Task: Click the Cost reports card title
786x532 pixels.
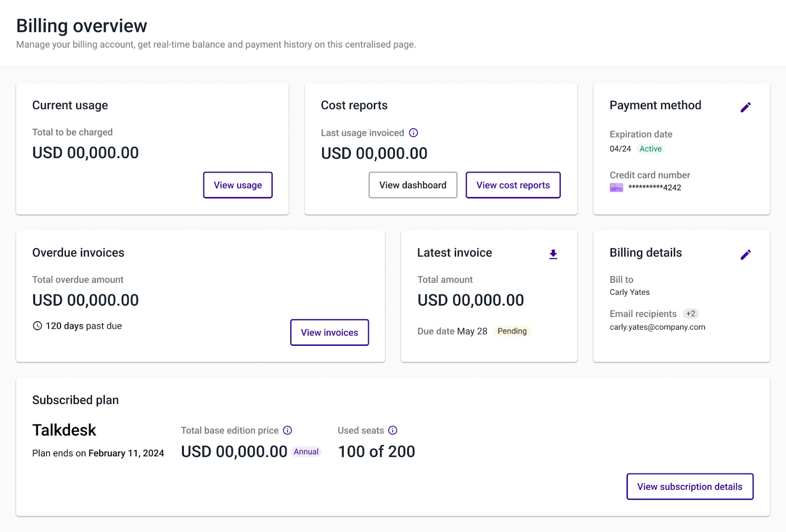Action: (x=354, y=106)
